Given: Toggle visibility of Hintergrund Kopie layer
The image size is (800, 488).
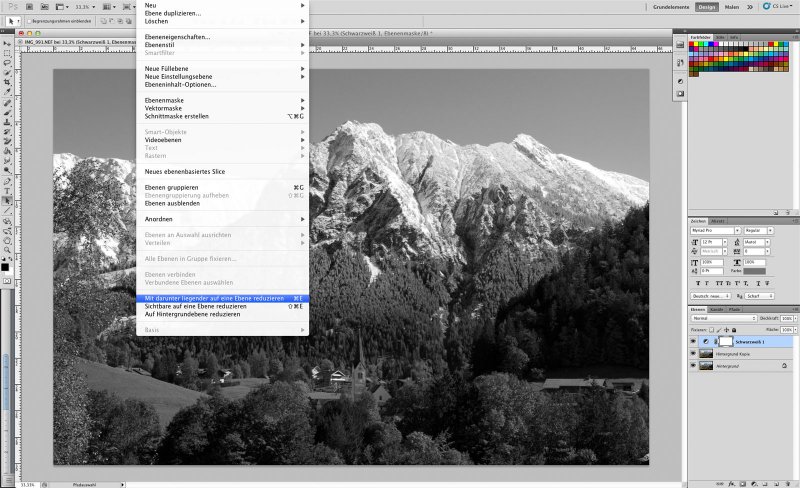Looking at the screenshot, I should (x=694, y=354).
